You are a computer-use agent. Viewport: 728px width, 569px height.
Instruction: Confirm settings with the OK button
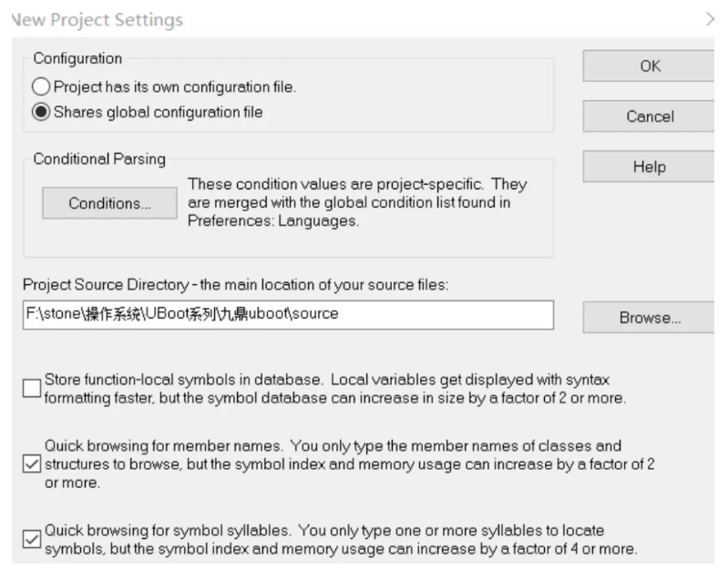(650, 66)
